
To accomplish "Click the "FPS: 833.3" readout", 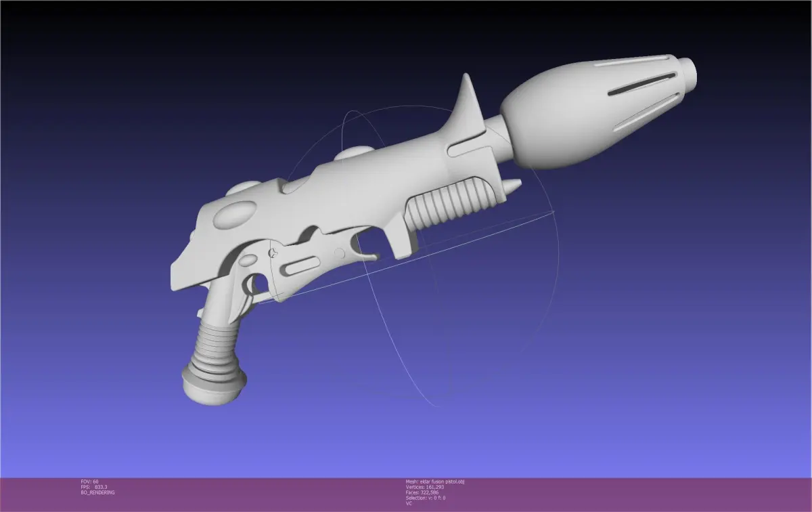I will click(95, 487).
